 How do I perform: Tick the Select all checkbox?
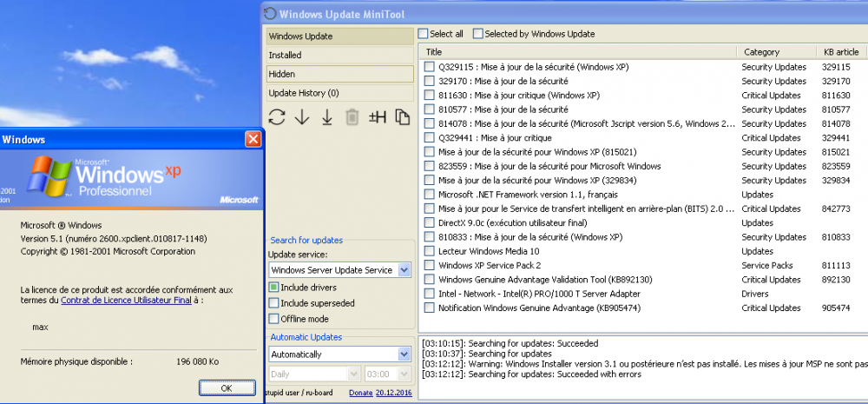423,34
